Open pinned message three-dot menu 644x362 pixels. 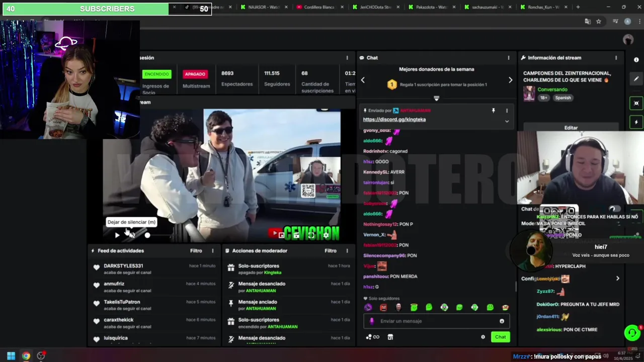(x=507, y=110)
